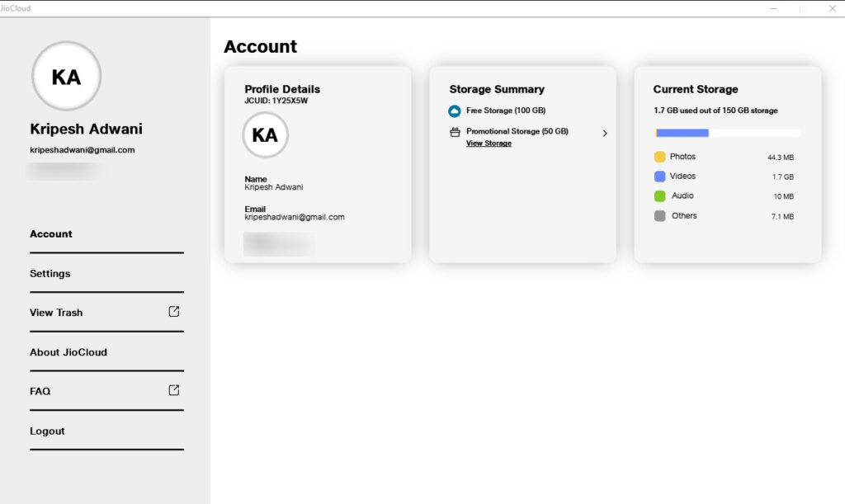Click the yellow Photos legend icon

pyautogui.click(x=660, y=156)
